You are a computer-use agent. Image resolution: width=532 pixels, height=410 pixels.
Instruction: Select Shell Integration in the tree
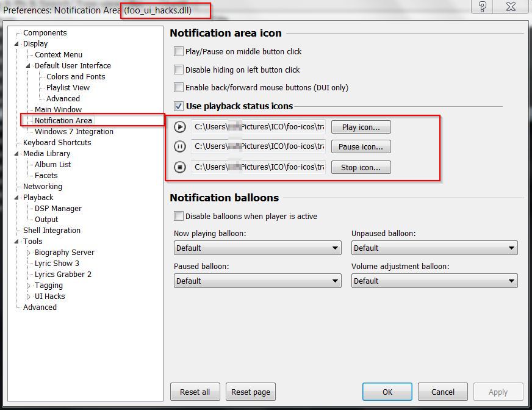click(x=52, y=231)
